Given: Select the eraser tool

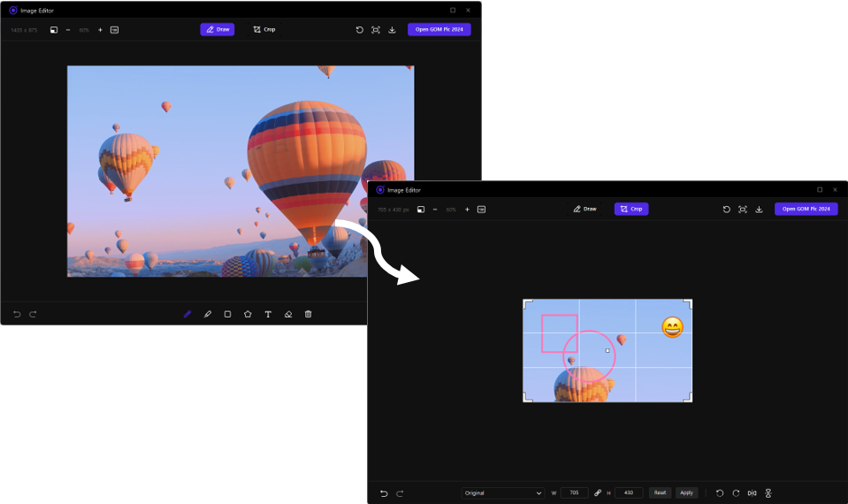Looking at the screenshot, I should pyautogui.click(x=288, y=314).
